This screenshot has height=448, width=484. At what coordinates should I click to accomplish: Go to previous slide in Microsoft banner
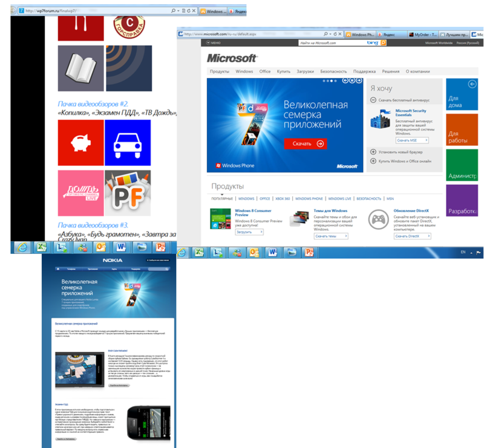(345, 80)
